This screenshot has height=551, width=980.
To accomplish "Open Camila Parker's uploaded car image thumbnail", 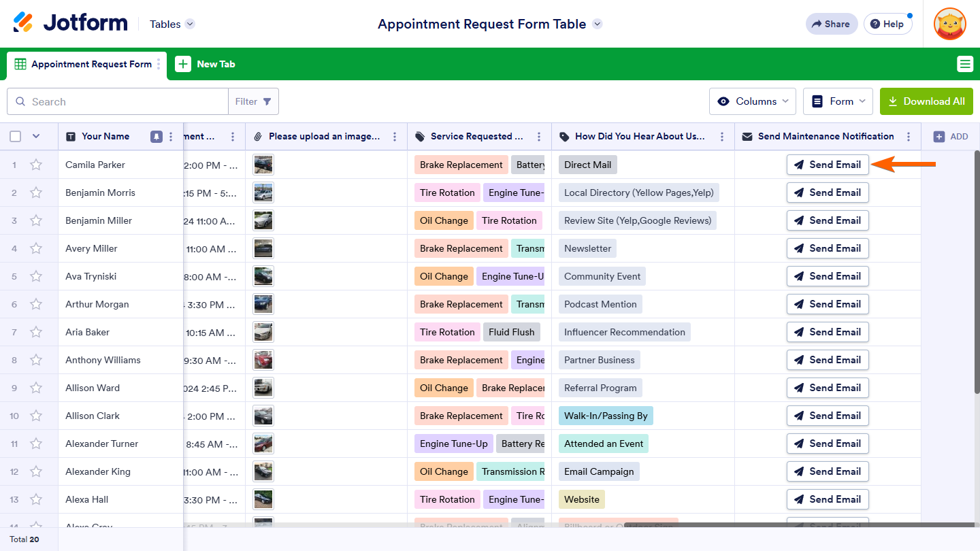I will (263, 165).
